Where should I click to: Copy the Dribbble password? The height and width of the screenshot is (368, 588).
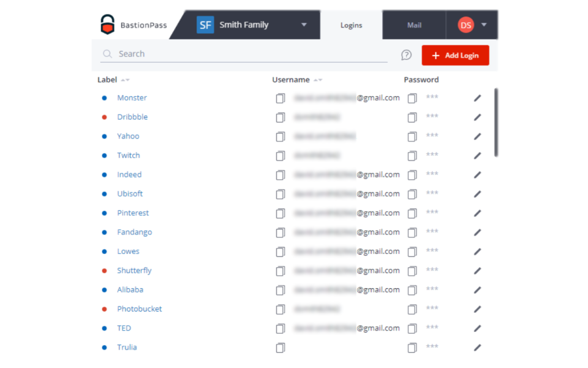tap(412, 118)
